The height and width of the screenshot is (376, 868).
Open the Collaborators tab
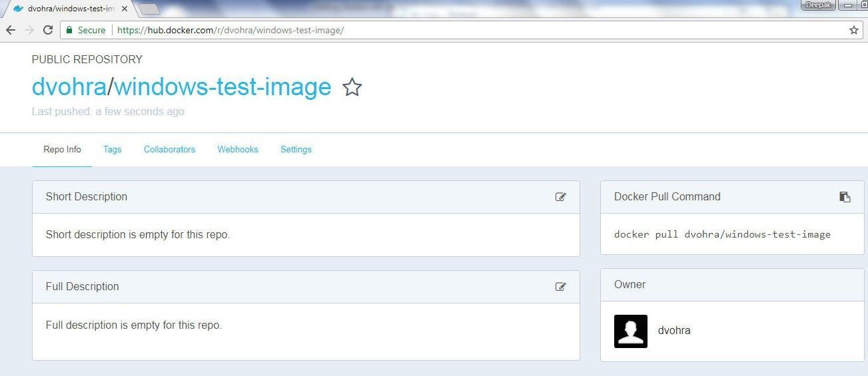point(169,149)
